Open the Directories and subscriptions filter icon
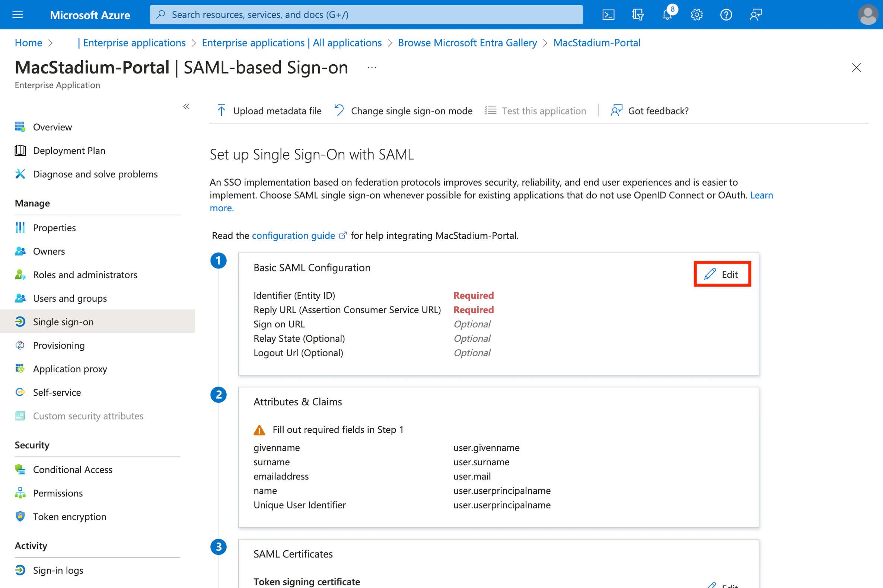 click(x=638, y=15)
